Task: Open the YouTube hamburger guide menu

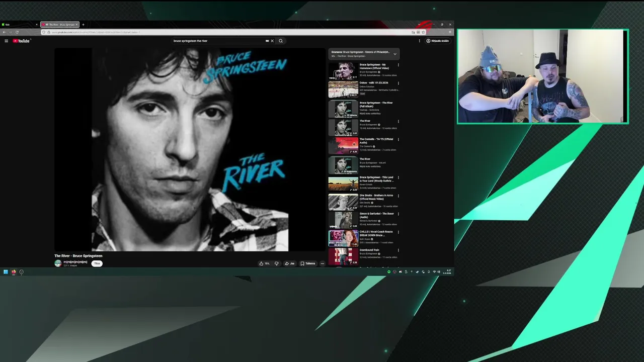Action: click(6, 41)
